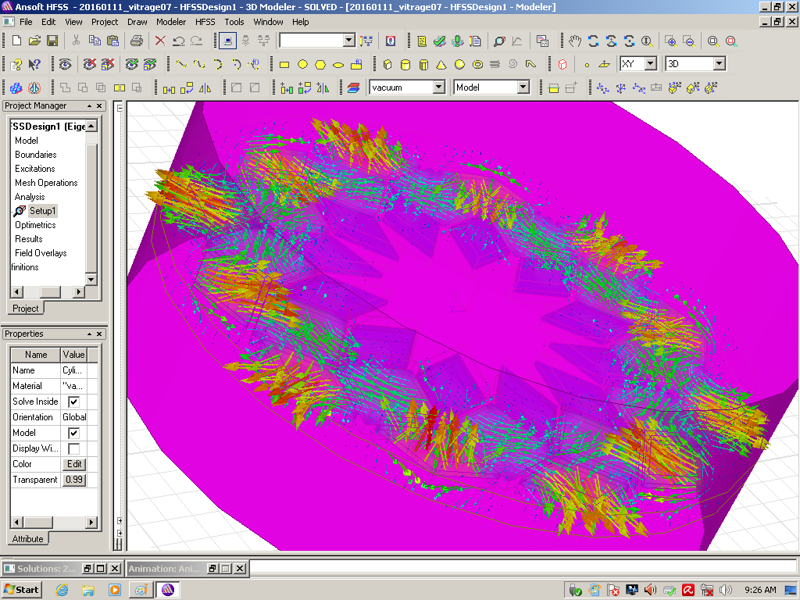The image size is (800, 600).
Task: Click the Validate green checkmark icon
Action: pos(439,41)
